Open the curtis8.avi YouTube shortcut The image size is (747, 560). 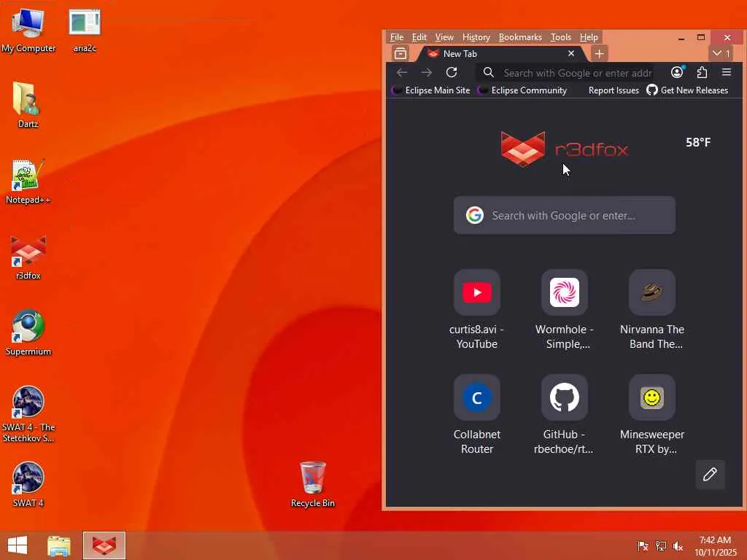tap(477, 309)
